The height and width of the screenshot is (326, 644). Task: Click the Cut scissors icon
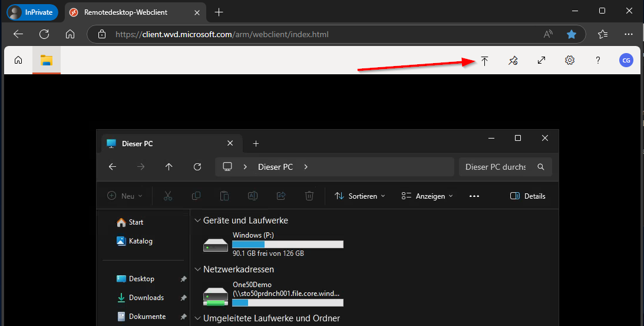(x=168, y=196)
